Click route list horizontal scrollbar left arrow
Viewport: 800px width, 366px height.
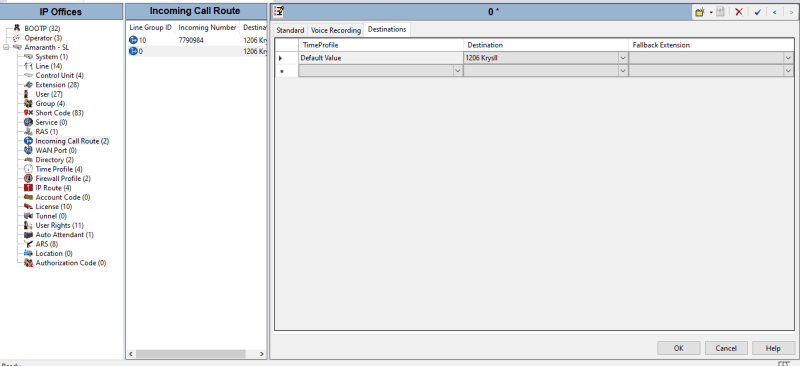[x=131, y=354]
